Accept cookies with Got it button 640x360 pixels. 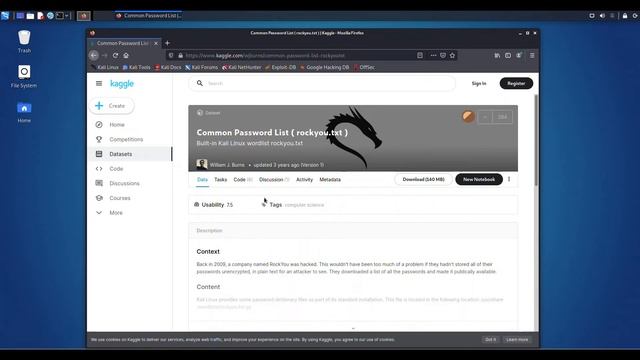490,340
